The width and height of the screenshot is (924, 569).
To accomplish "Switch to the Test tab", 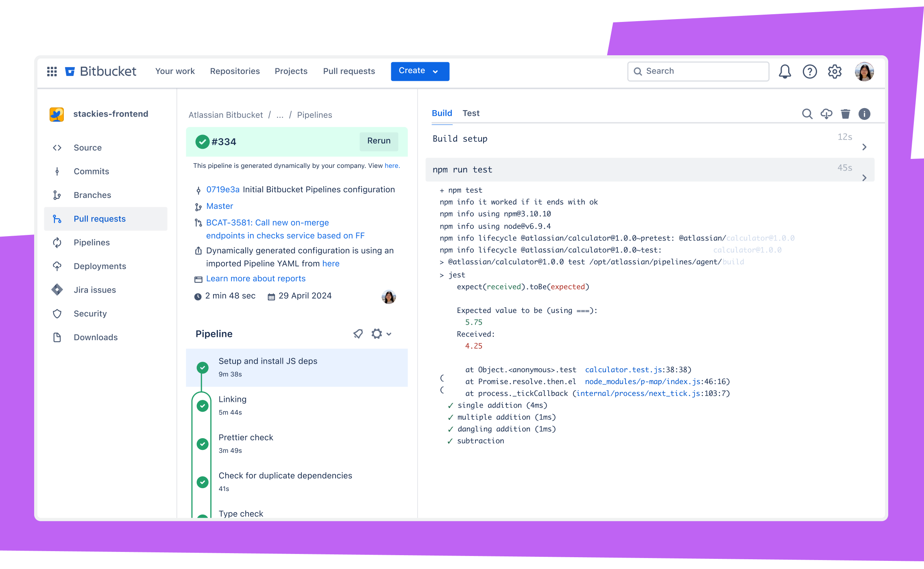I will [x=471, y=113].
